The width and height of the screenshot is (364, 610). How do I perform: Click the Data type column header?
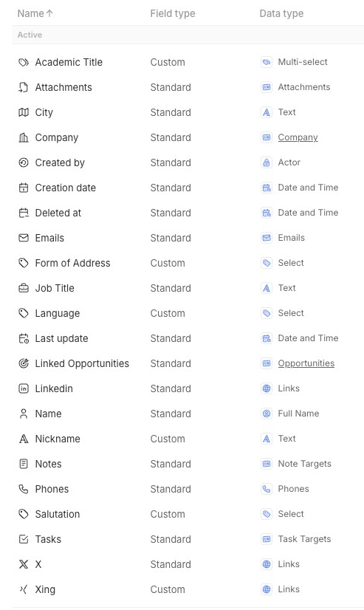pos(281,13)
